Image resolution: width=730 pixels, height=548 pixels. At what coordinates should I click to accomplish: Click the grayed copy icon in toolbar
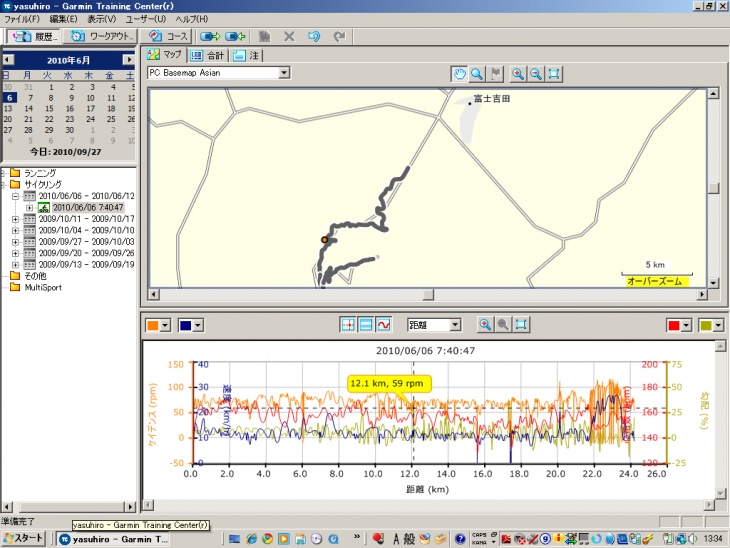(x=264, y=36)
